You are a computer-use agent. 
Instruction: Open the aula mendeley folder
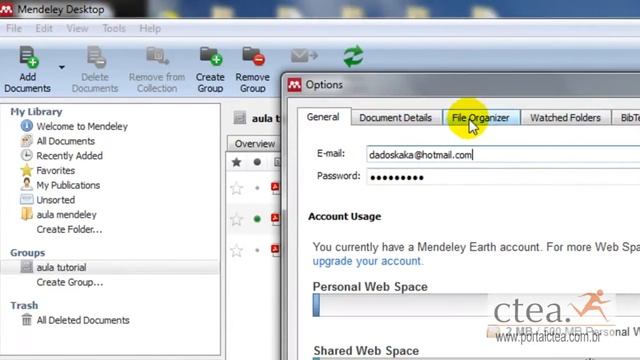pyautogui.click(x=67, y=215)
